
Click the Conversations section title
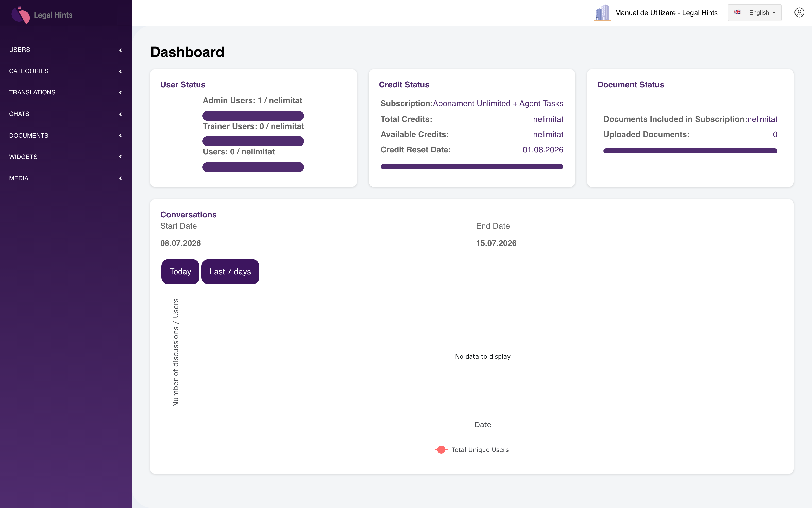188,215
